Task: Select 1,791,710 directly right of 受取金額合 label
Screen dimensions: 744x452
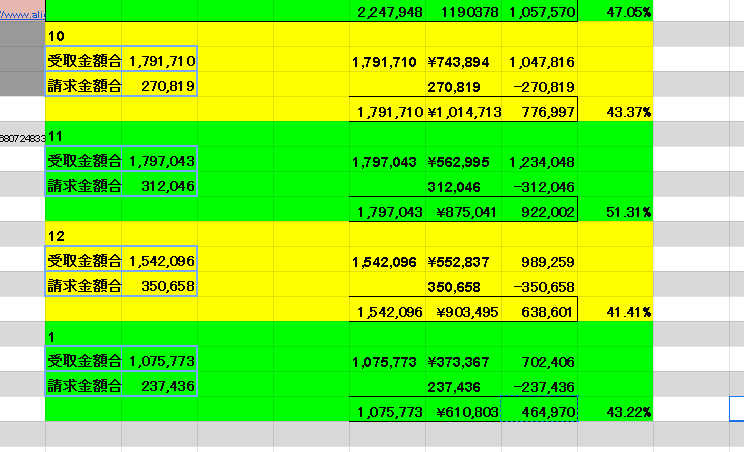Action: [x=159, y=61]
